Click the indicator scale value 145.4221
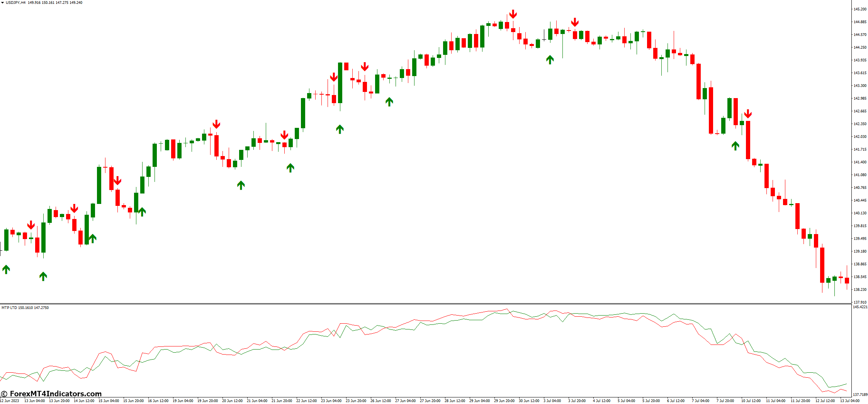The height and width of the screenshot is (404, 868). point(860,307)
